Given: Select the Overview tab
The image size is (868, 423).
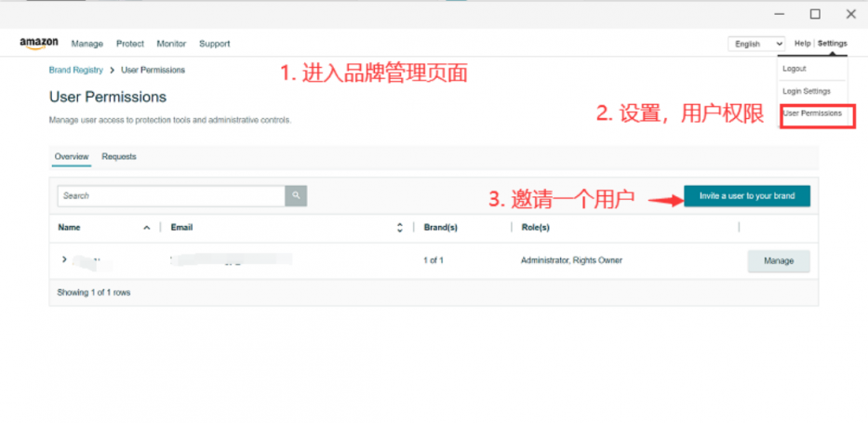Looking at the screenshot, I should tap(72, 157).
